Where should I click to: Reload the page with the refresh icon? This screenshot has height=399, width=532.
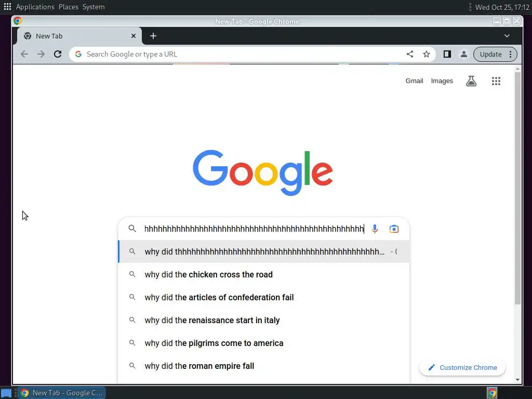(x=58, y=54)
